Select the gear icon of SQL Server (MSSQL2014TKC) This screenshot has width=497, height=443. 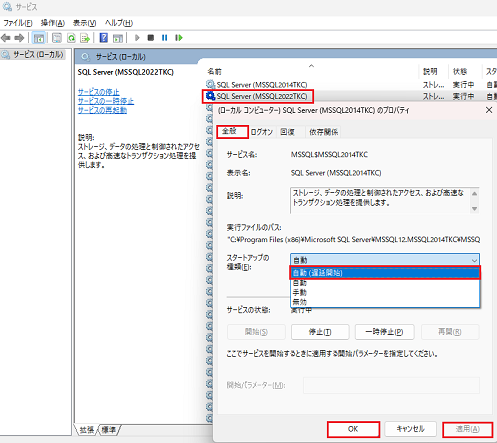(210, 84)
